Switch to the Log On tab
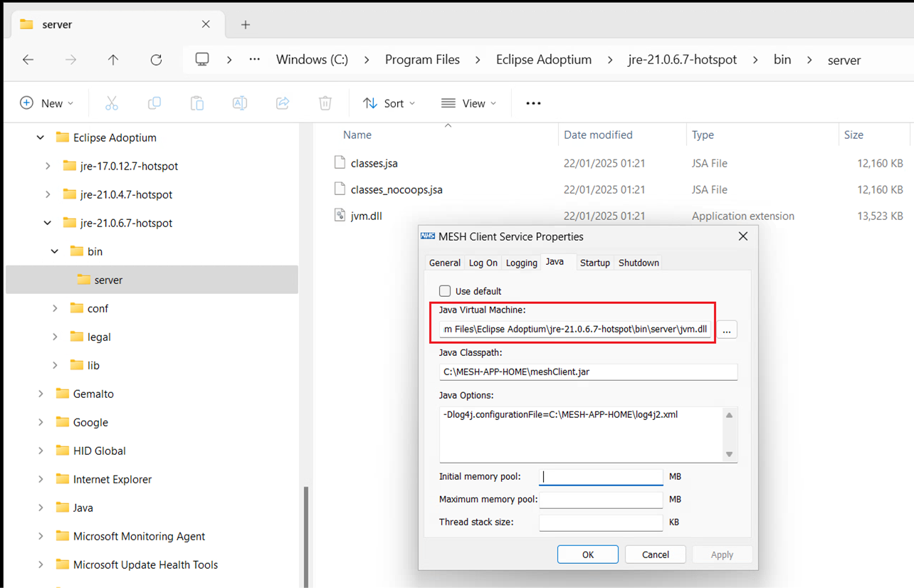The width and height of the screenshot is (914, 588). [x=483, y=263]
